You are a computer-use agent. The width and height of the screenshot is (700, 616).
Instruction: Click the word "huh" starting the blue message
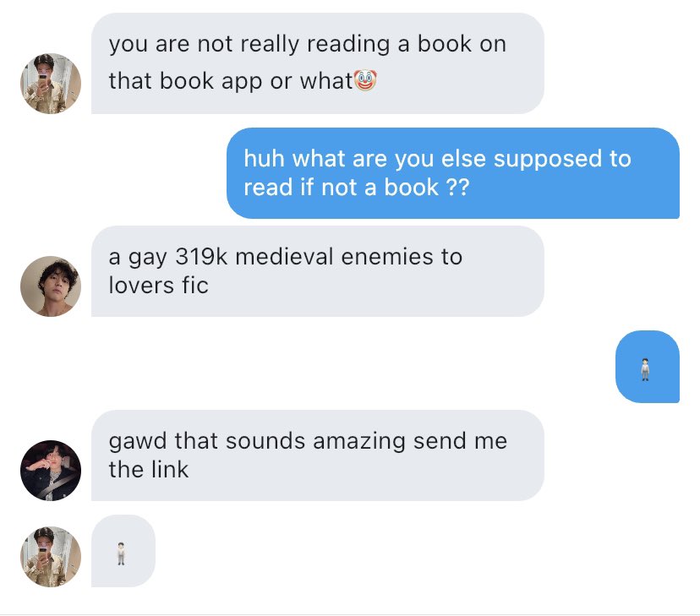265,159
